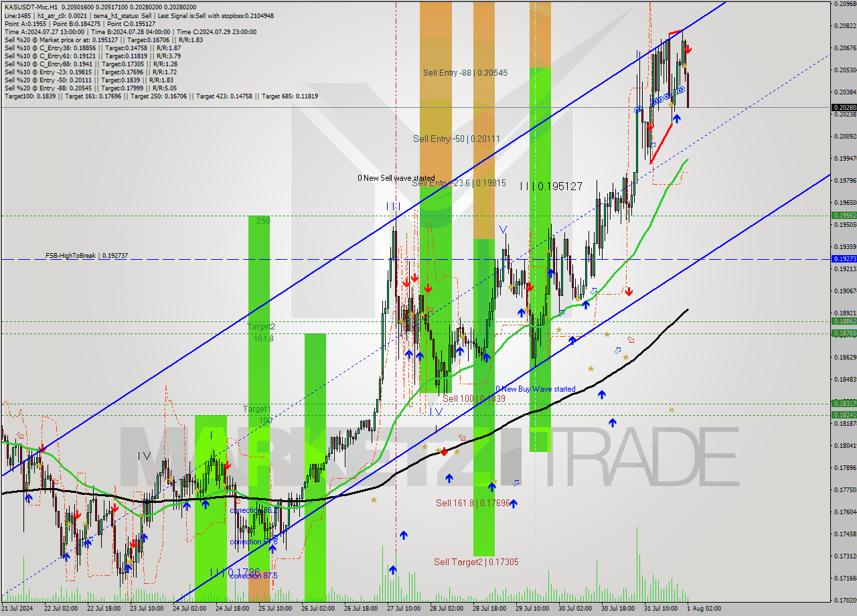The height and width of the screenshot is (616, 857).
Task: Click the 0.20530 price axis value
Action: [845, 70]
